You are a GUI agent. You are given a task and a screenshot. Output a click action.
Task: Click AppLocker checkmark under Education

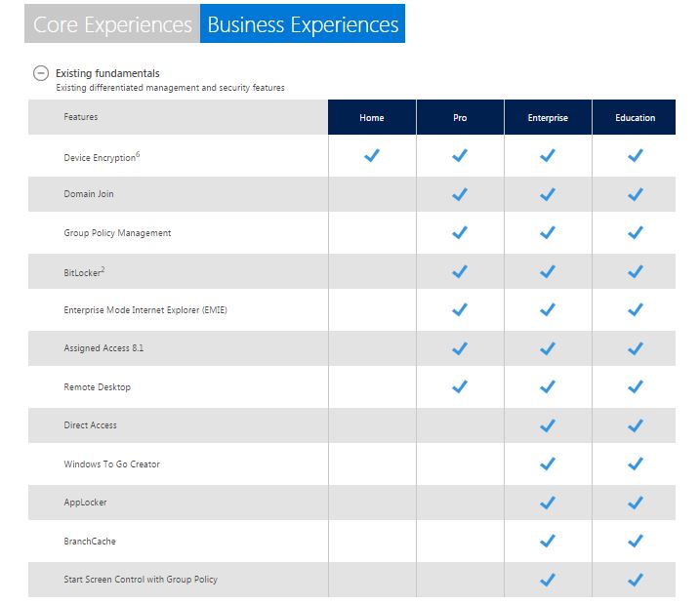click(x=636, y=503)
